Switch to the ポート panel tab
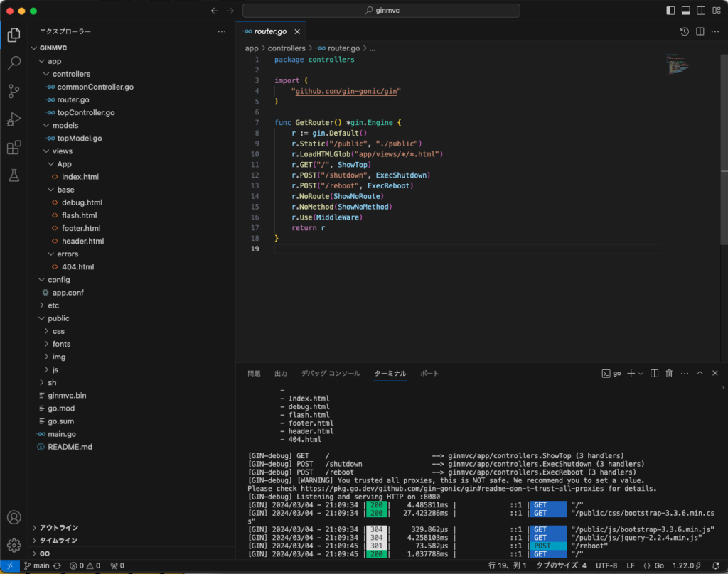Image resolution: width=728 pixels, height=574 pixels. coord(431,372)
